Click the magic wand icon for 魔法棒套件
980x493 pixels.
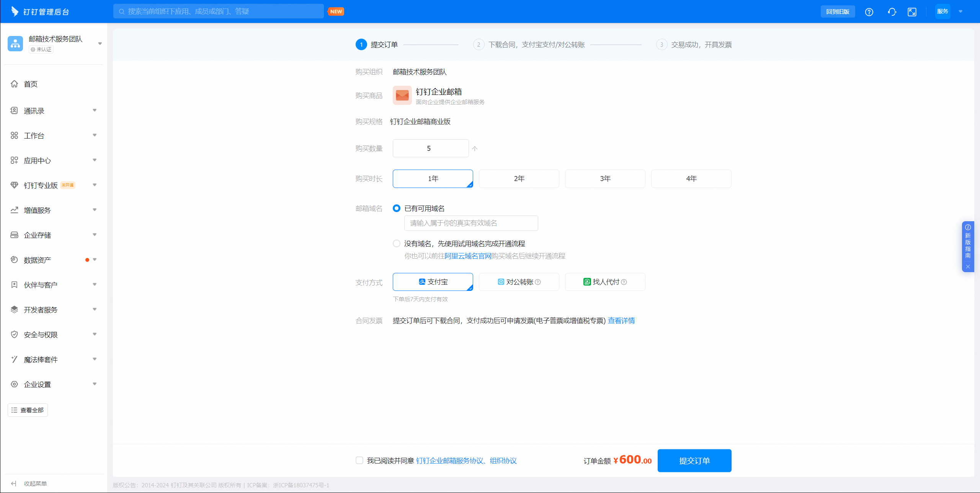coord(14,359)
